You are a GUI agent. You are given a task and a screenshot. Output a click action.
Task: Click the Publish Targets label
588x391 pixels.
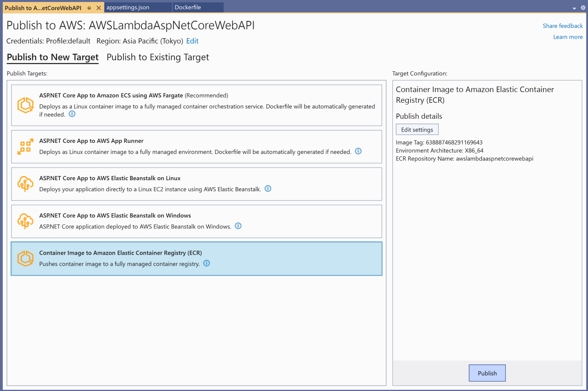click(x=27, y=73)
